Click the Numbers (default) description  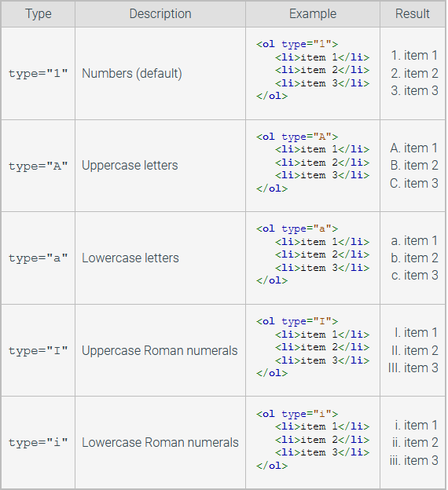[132, 74]
